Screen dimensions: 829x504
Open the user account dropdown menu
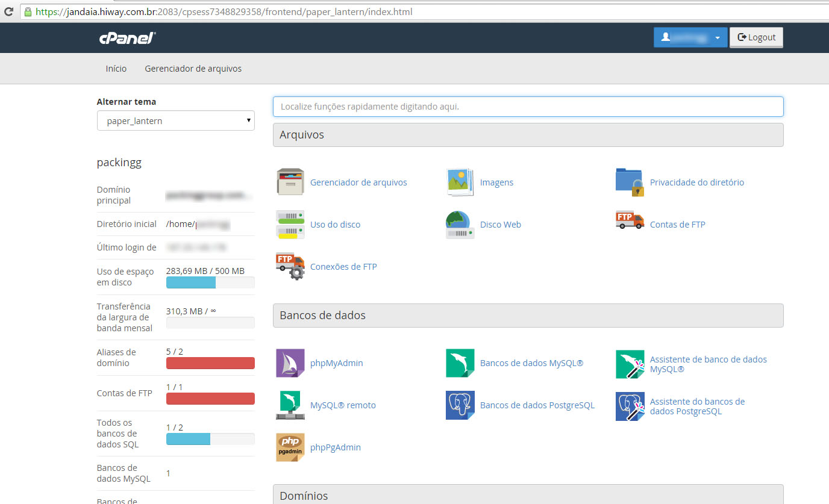(x=690, y=37)
